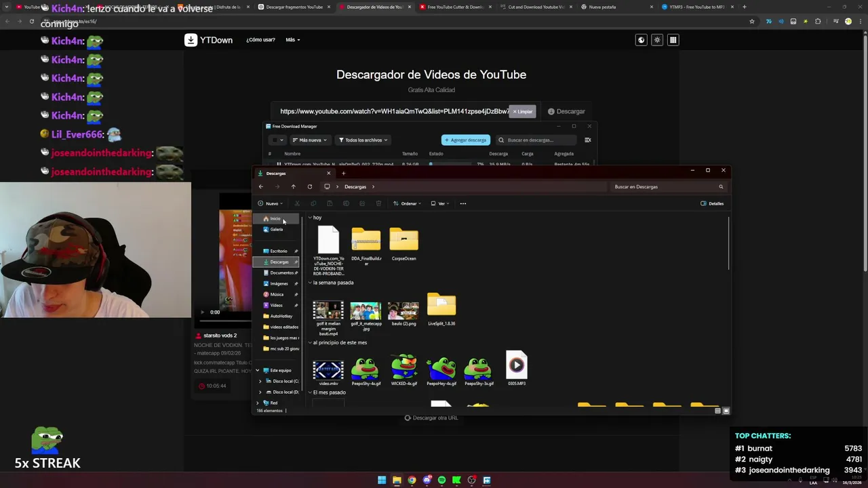Open a new tab in File Explorer
Viewport: 868px width, 488px height.
[x=343, y=173]
